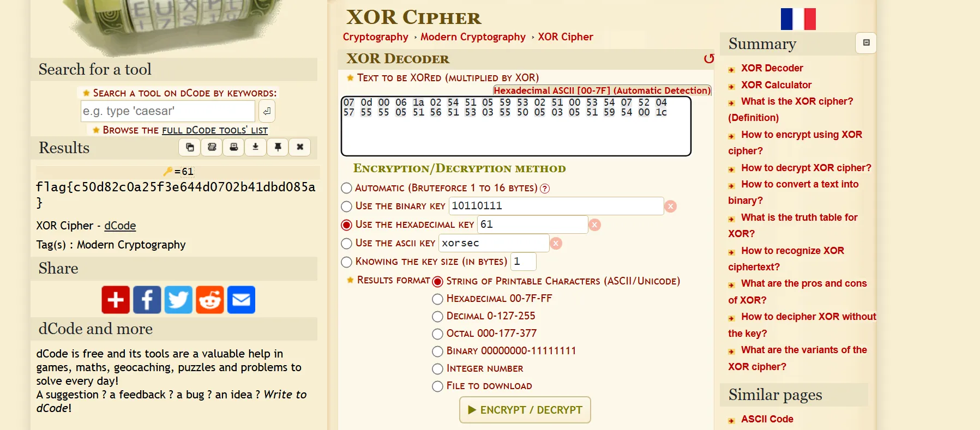Clear the hexadecimal key field

pyautogui.click(x=595, y=225)
